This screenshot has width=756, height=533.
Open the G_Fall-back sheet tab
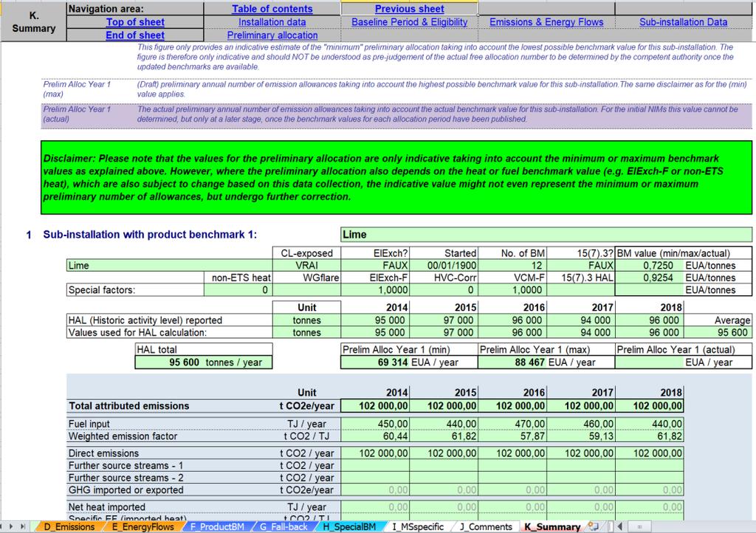[x=283, y=527]
